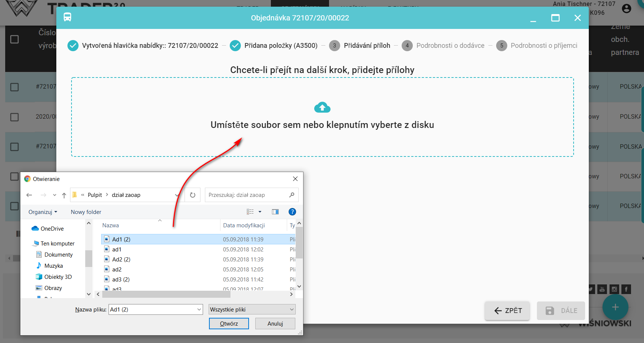The image size is (644, 343).
Task: Click the floating plus add button
Action: pyautogui.click(x=615, y=307)
